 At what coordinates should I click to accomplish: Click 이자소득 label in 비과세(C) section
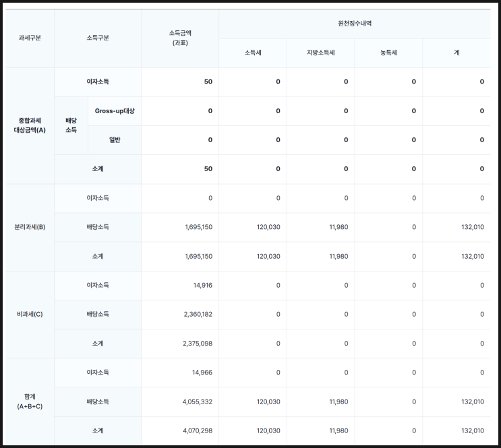98,285
